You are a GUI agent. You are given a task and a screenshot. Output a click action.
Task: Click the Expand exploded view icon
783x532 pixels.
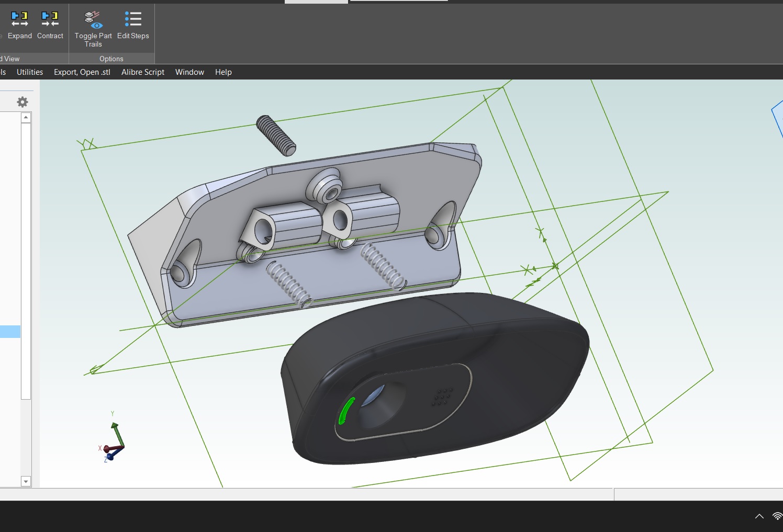20,25
